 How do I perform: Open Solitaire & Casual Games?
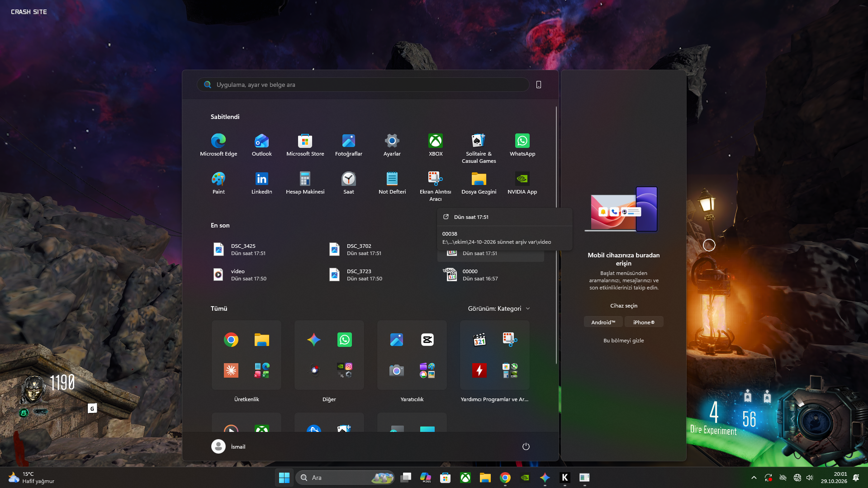[479, 148]
